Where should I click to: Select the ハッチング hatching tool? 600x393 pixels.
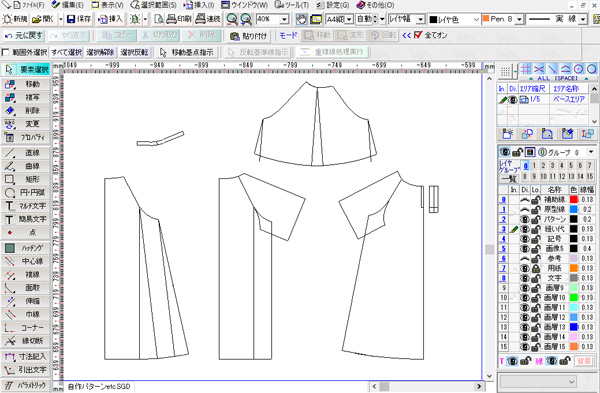click(26, 248)
